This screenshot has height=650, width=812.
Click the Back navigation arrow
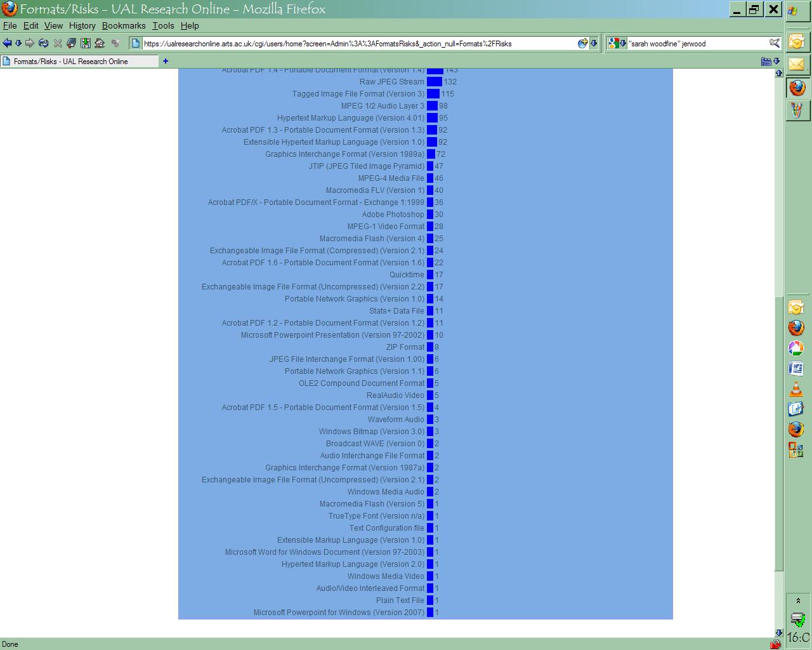pos(7,43)
